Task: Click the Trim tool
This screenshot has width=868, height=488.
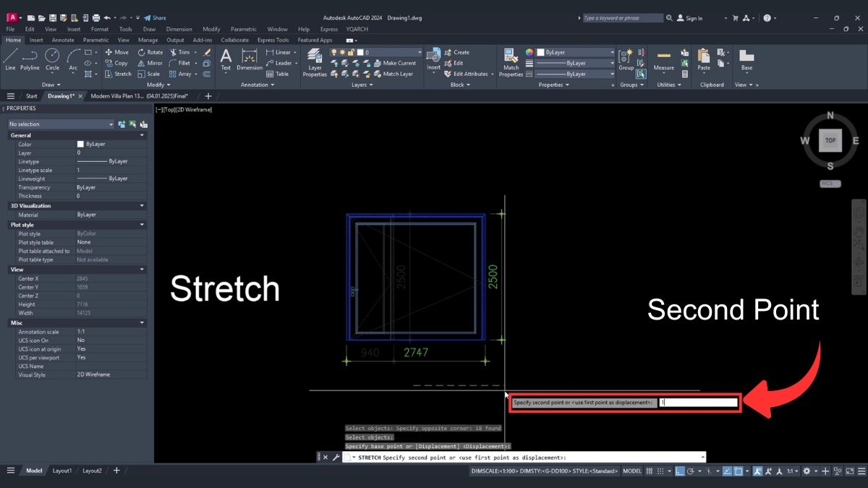Action: [x=179, y=52]
